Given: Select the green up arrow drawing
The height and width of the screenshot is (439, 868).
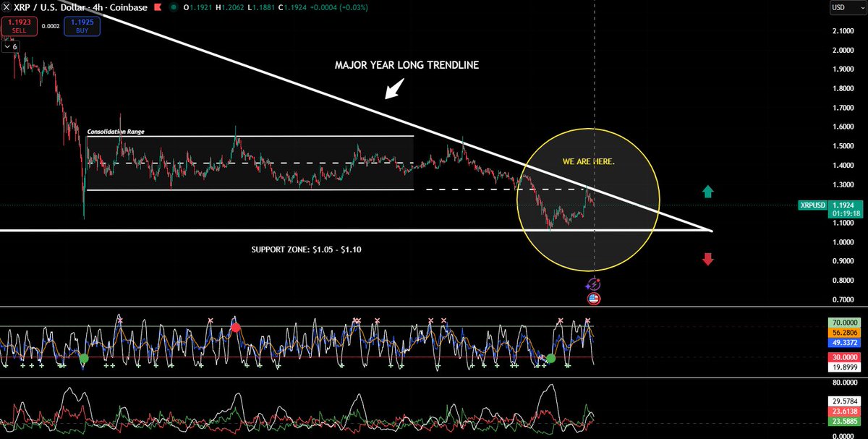Looking at the screenshot, I should [708, 192].
